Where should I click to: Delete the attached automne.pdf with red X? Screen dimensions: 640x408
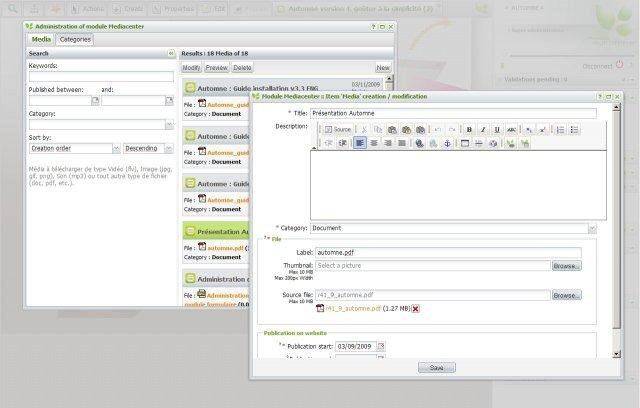[x=416, y=309]
